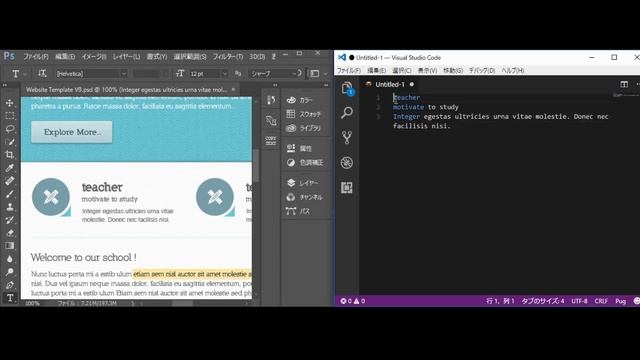Select the Rectangular Marquee tool
The image size is (640, 360).
coord(10,116)
